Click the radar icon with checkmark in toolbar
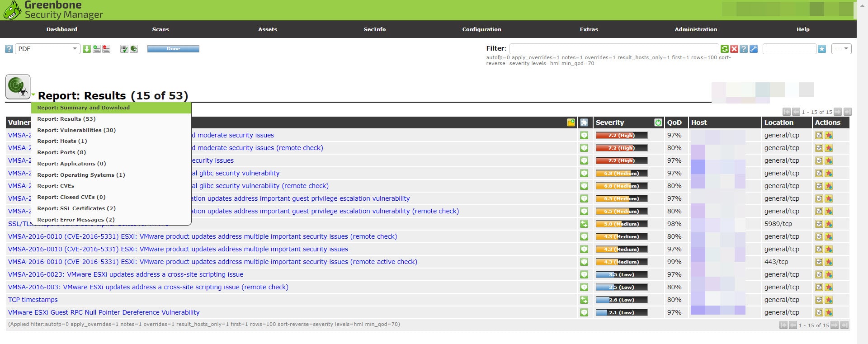The width and height of the screenshot is (868, 344). click(x=134, y=49)
